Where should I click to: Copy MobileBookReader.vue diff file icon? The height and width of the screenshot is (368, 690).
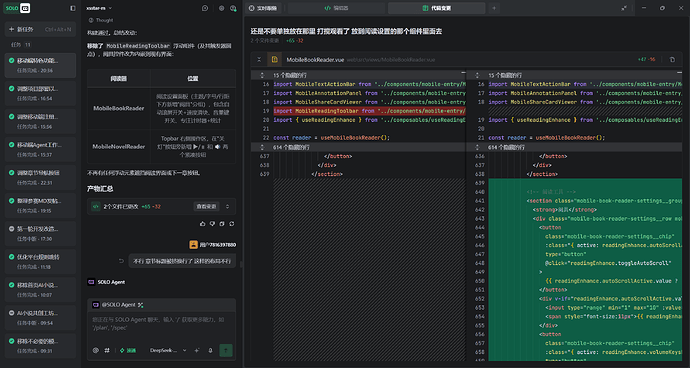point(672,59)
